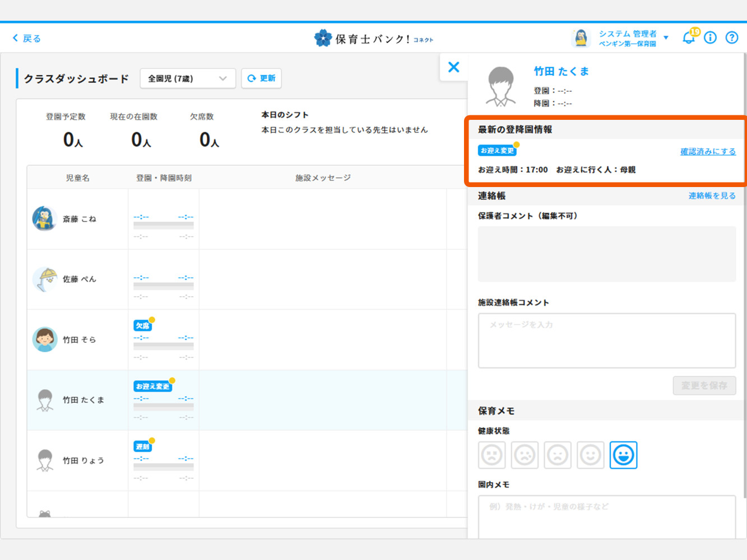Close the child detail panel with X
747x560 pixels.
[x=454, y=67]
